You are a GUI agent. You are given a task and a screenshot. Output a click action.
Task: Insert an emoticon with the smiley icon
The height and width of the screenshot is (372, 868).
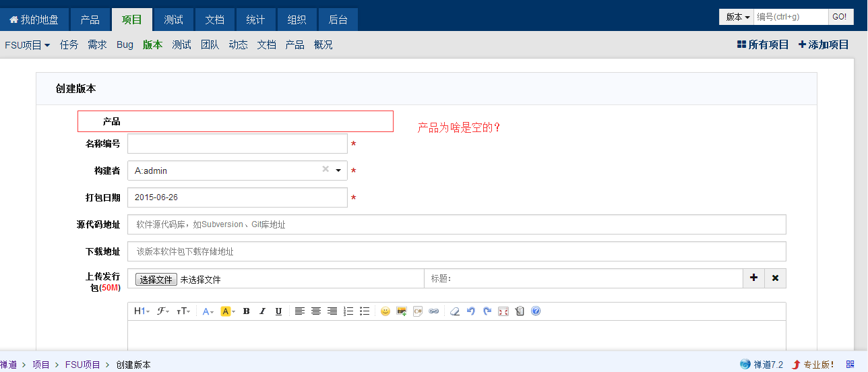click(x=385, y=311)
